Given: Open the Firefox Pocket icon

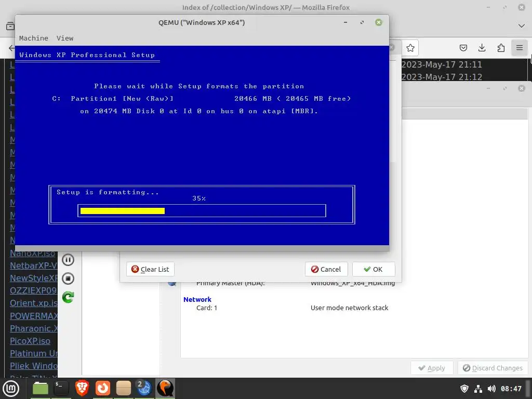Looking at the screenshot, I should click(x=463, y=48).
